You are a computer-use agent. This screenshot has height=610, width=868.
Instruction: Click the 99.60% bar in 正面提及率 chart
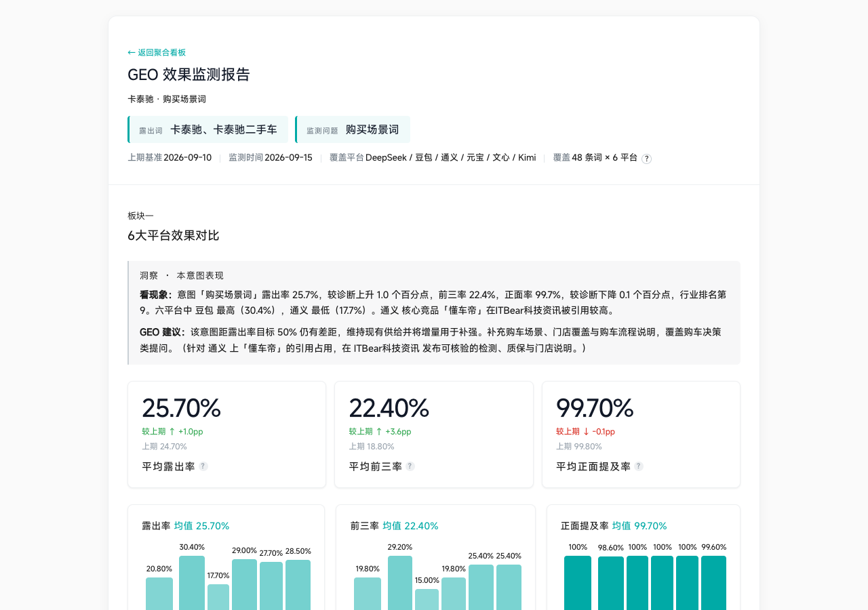[713, 583]
